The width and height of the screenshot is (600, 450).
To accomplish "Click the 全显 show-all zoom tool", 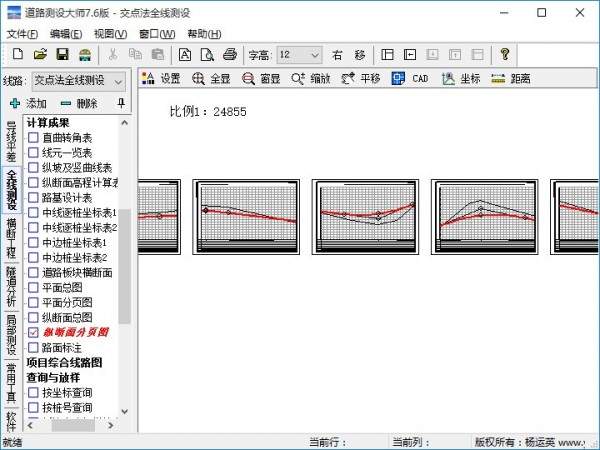I will coord(211,79).
